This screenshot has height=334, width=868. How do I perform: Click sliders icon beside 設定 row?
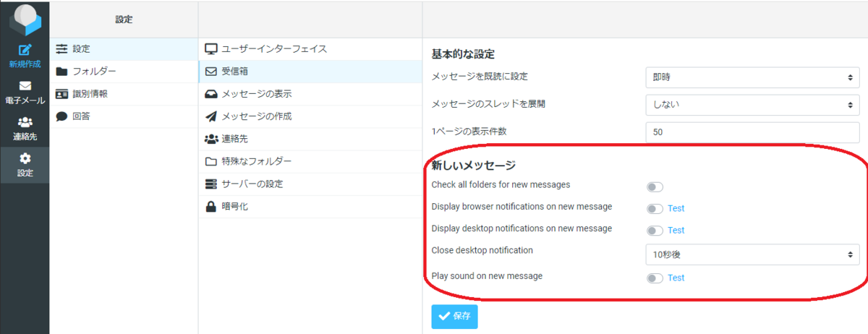[61, 49]
